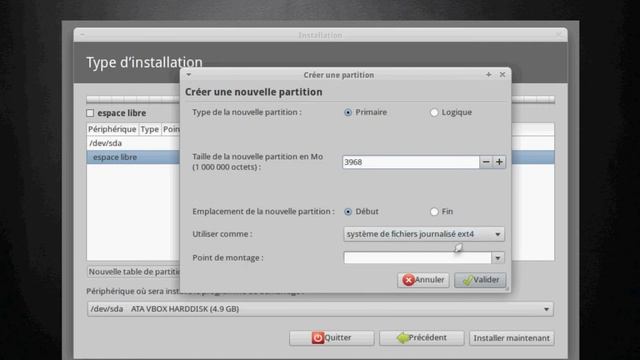Click the Point de montage text field
Image resolution: width=640 pixels, height=360 pixels.
click(x=417, y=258)
